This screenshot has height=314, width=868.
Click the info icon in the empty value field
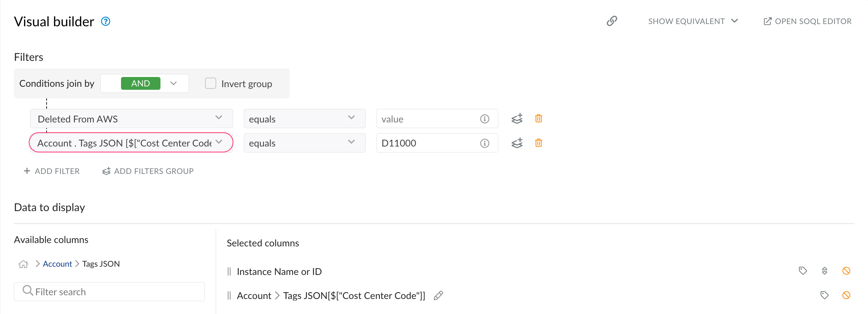tap(485, 119)
